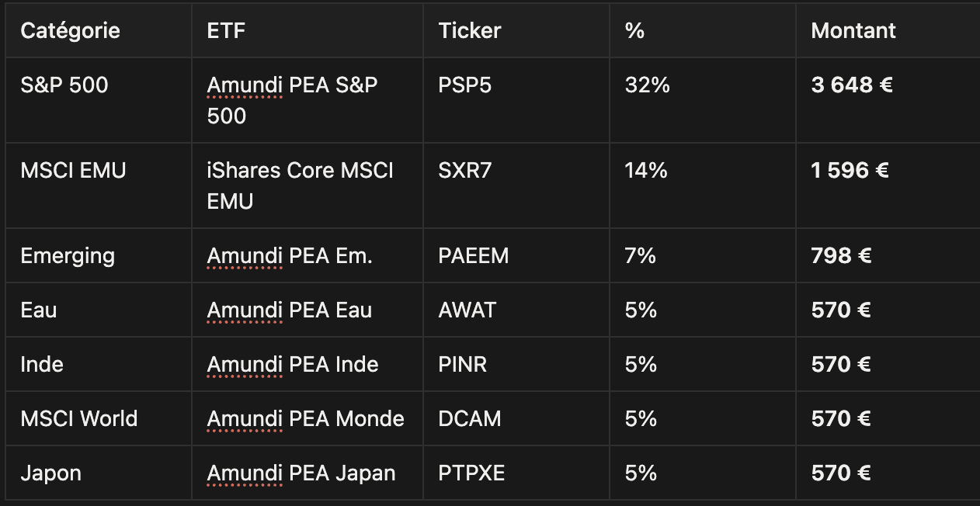Select the PINR ticker cell
Screen dimensions: 980x506
(462, 365)
